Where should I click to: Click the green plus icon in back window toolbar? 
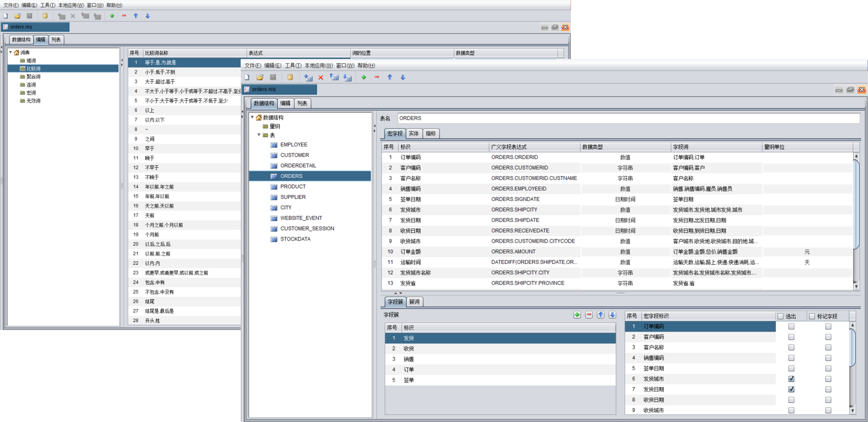tap(112, 16)
